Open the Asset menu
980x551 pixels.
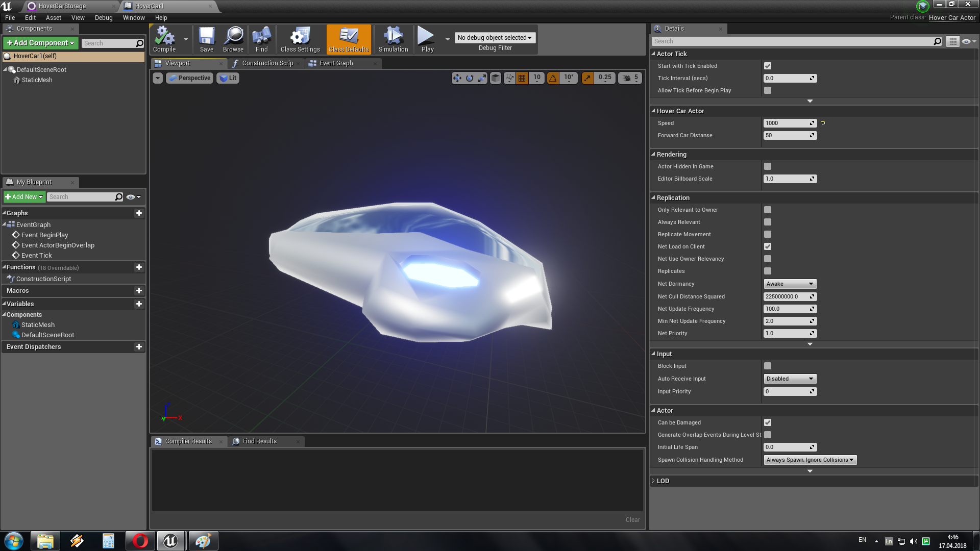(53, 17)
